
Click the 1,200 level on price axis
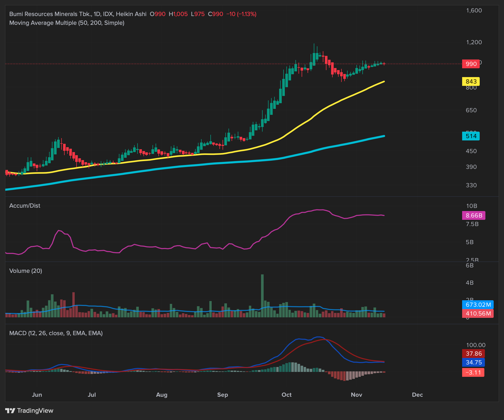point(474,42)
